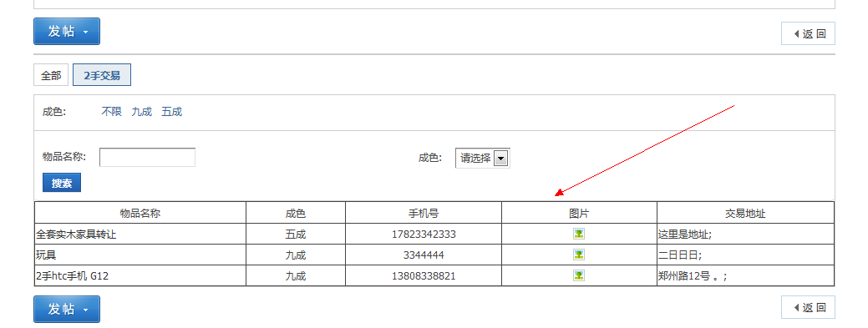The height and width of the screenshot is (328, 868).
Task: Click 九成 cell in 2手htc手机 row
Action: (x=296, y=275)
